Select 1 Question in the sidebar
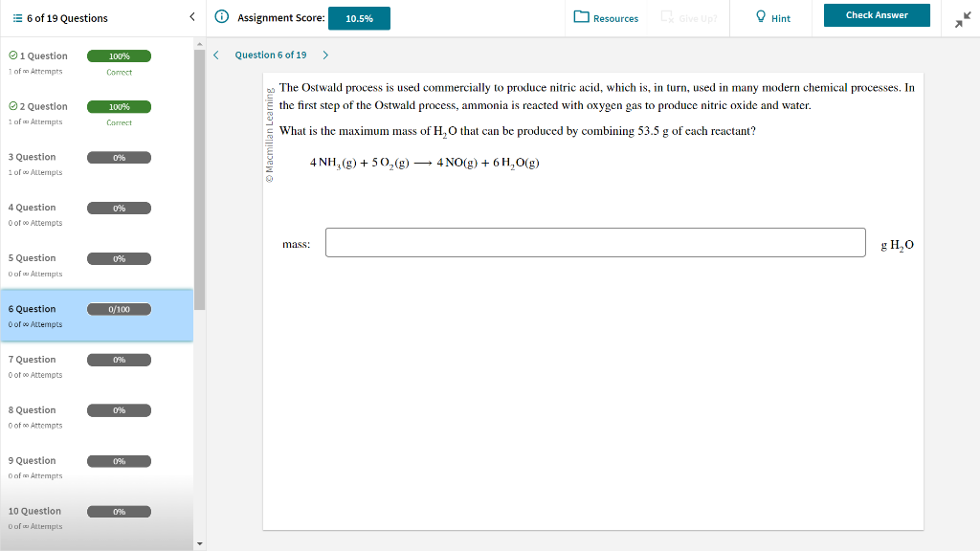 (x=97, y=62)
